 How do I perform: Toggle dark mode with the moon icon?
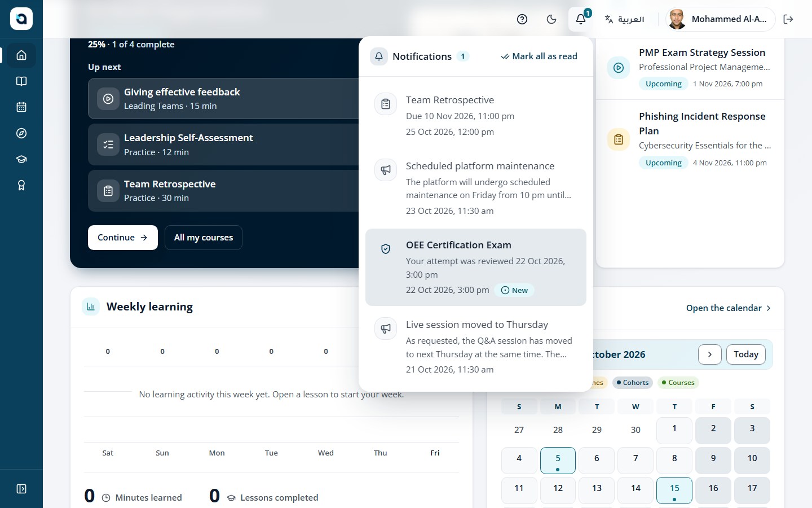tap(551, 19)
